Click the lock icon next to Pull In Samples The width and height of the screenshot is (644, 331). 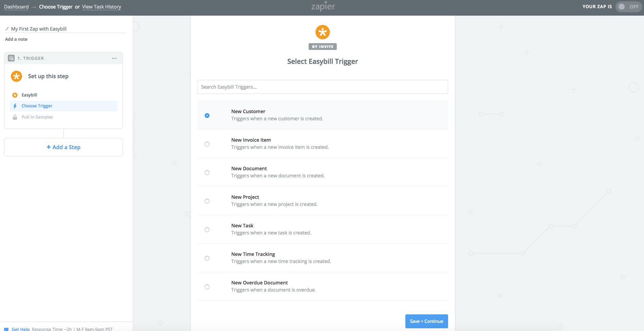[x=15, y=117]
